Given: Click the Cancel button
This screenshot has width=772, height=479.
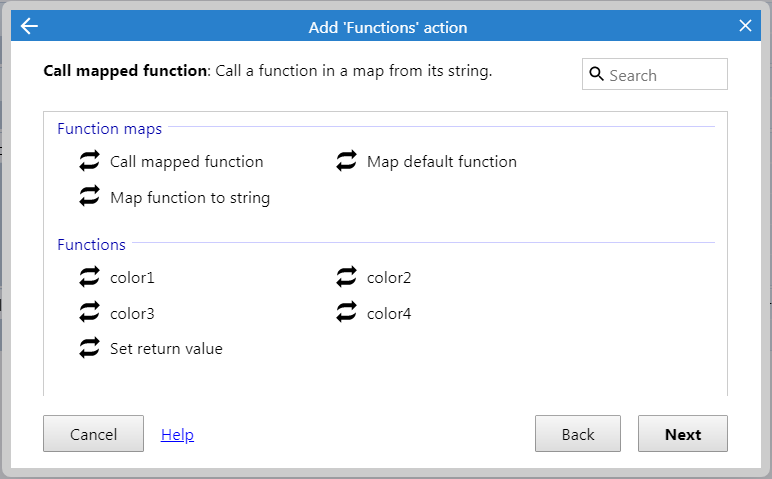Looking at the screenshot, I should (x=94, y=434).
